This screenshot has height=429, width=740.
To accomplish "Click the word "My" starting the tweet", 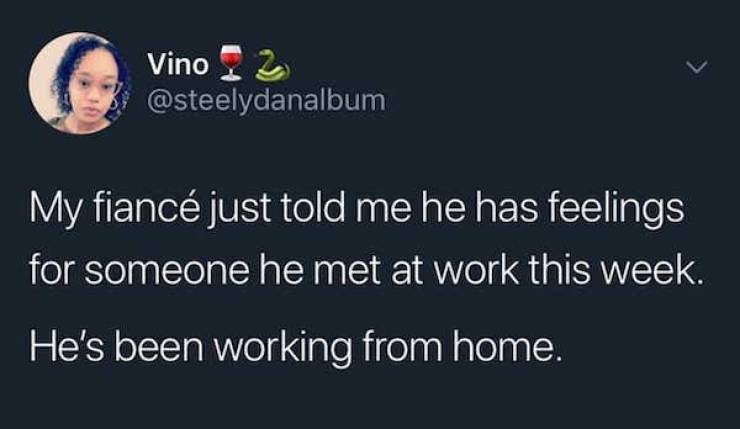I will click(51, 213).
